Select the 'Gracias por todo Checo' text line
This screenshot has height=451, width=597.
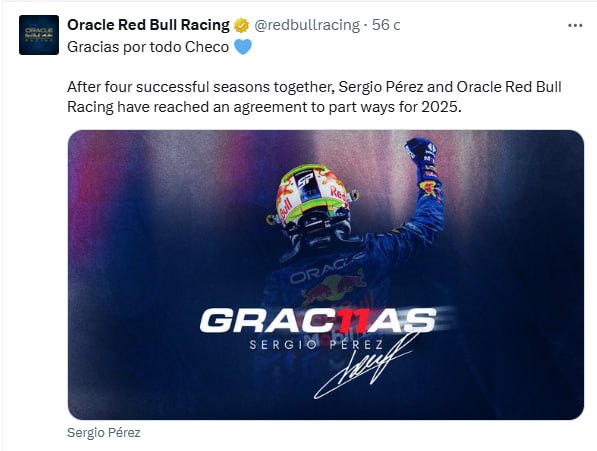(x=148, y=47)
